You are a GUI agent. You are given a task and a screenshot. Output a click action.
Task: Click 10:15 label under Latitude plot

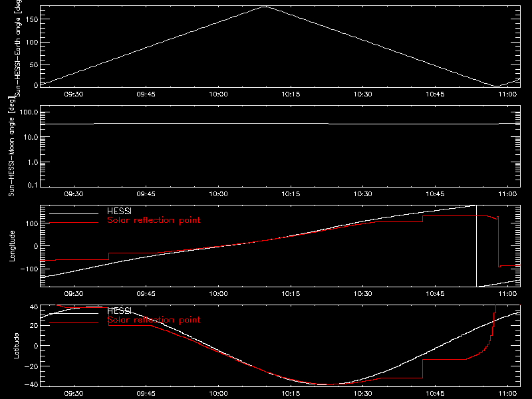coord(291,394)
